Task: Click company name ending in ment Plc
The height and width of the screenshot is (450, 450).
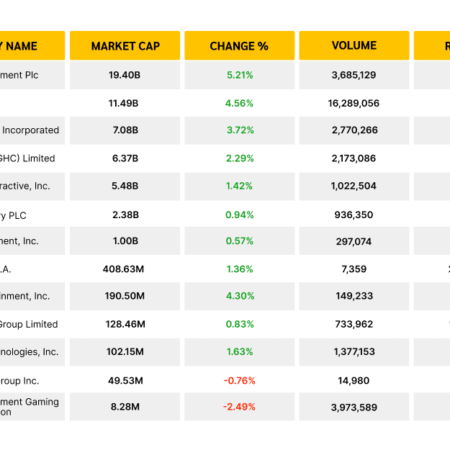Action: pyautogui.click(x=19, y=75)
